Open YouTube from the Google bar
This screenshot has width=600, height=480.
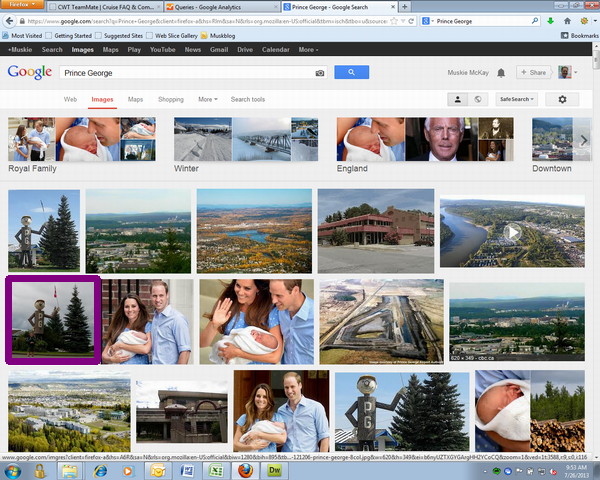pos(163,49)
